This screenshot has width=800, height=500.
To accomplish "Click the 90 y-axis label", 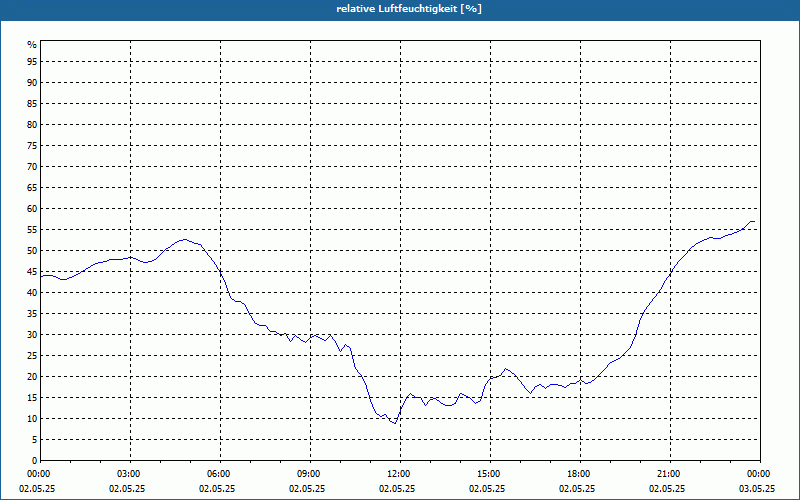I will point(32,83).
